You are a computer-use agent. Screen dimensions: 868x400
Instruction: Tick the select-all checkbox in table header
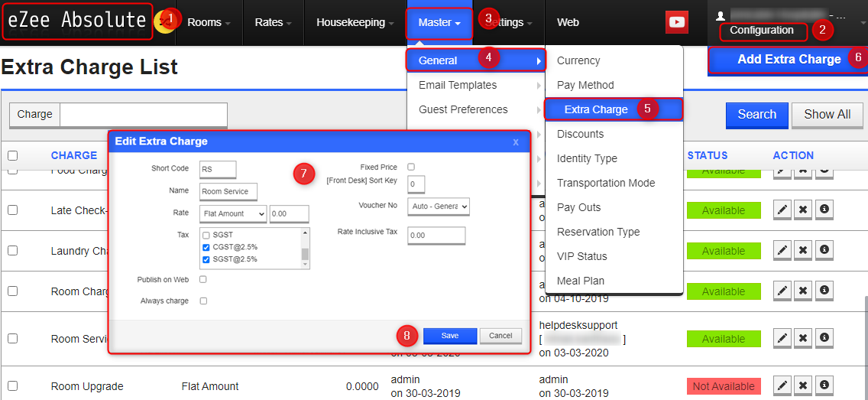click(12, 156)
